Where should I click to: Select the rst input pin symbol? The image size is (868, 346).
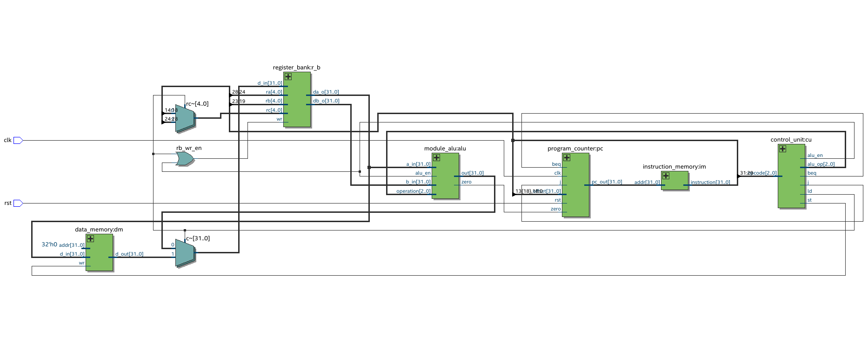tap(18, 203)
